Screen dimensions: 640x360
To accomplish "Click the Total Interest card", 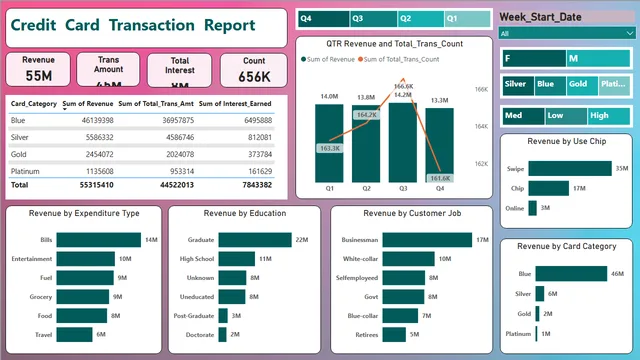I will [x=180, y=70].
